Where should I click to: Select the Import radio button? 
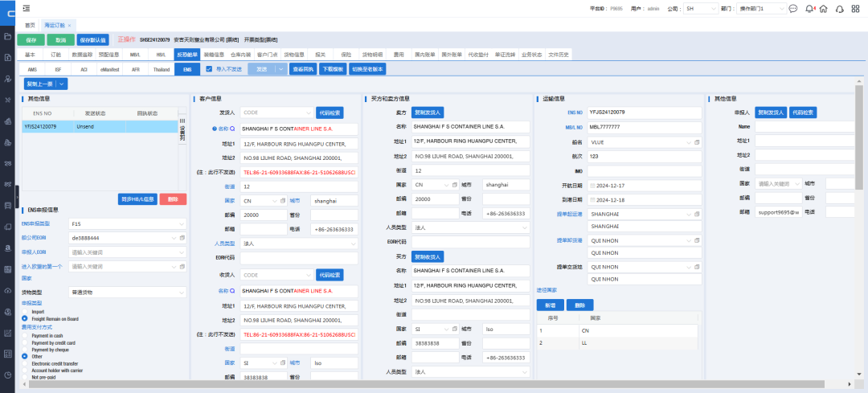pos(24,312)
